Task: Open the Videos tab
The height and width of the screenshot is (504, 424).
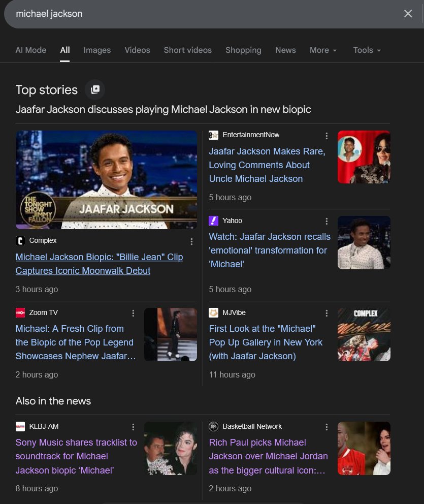Action: pos(137,50)
